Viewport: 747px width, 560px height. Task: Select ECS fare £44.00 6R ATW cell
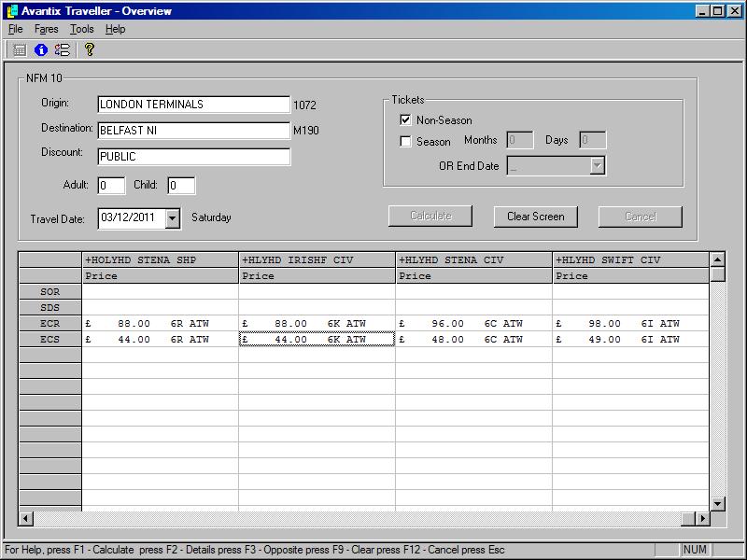click(x=160, y=339)
